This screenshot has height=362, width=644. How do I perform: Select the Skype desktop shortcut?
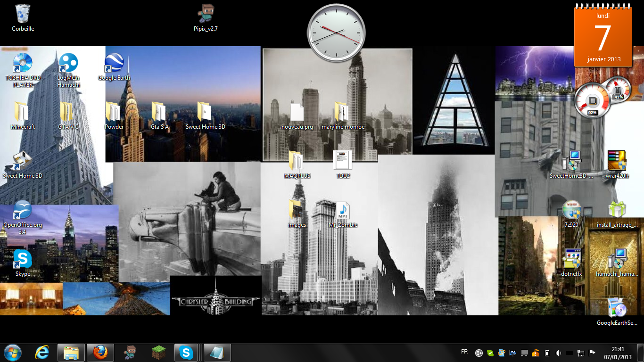23,263
